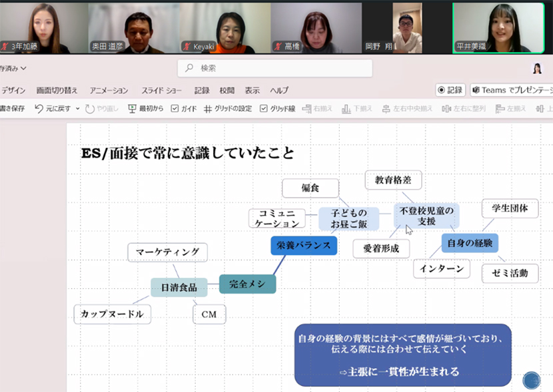The height and width of the screenshot is (392, 553).
Task: Toggle the ガイド guides checkbox
Action: pyautogui.click(x=175, y=108)
